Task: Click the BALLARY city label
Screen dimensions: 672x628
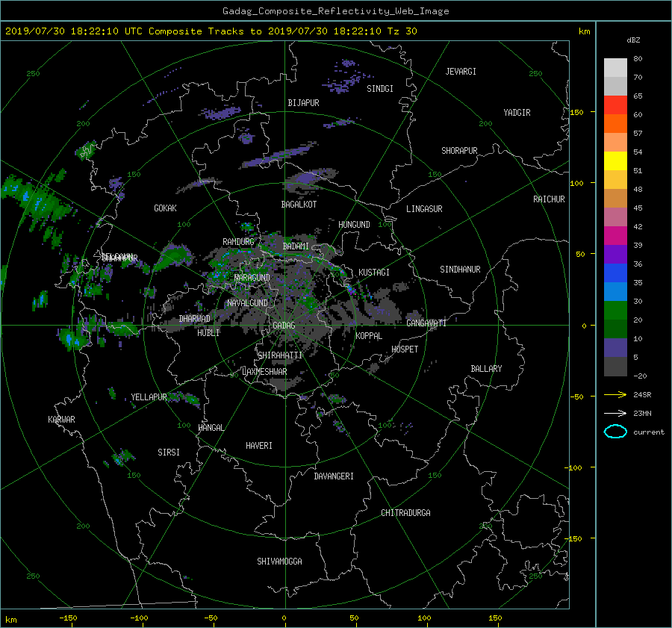Action: (486, 369)
